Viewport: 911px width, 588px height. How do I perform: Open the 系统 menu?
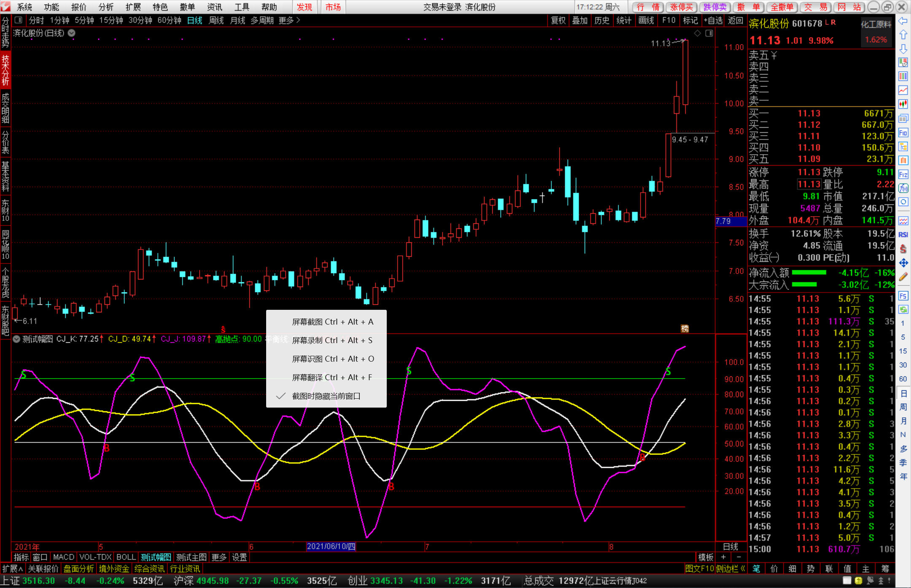click(24, 7)
